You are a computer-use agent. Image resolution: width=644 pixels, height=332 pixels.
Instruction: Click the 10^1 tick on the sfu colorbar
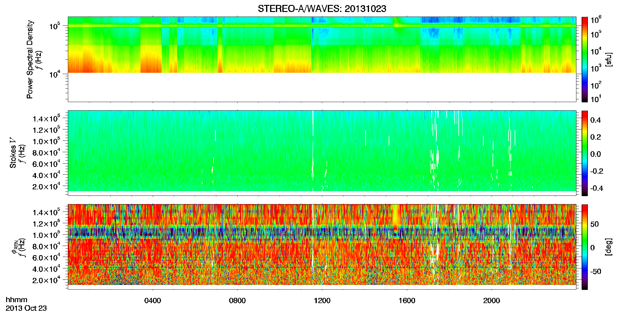[596, 99]
